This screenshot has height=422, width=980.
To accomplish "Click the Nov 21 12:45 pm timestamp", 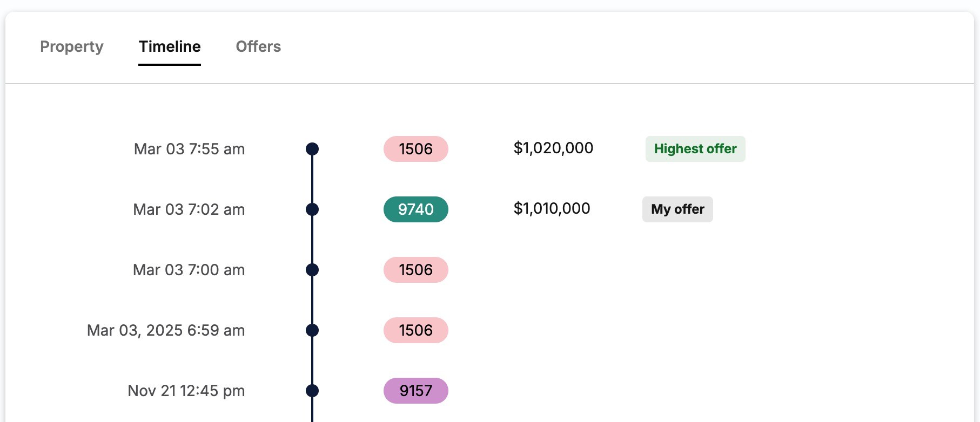I will click(186, 391).
